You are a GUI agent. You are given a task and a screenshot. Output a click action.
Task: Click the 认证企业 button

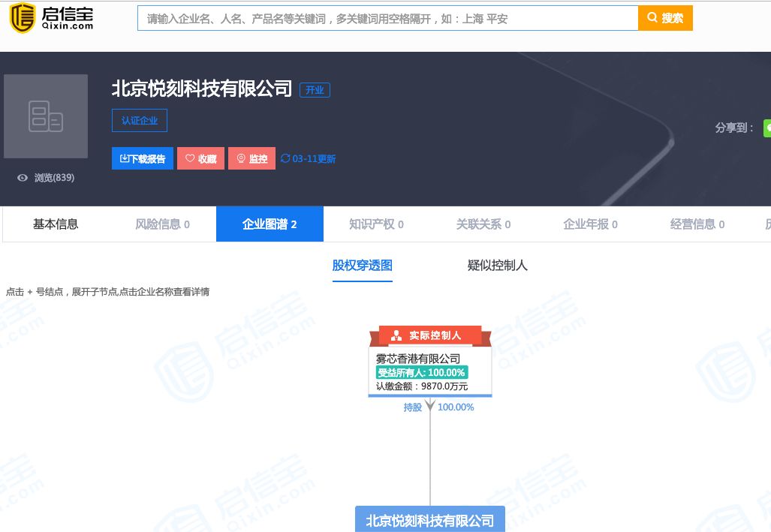(x=140, y=121)
